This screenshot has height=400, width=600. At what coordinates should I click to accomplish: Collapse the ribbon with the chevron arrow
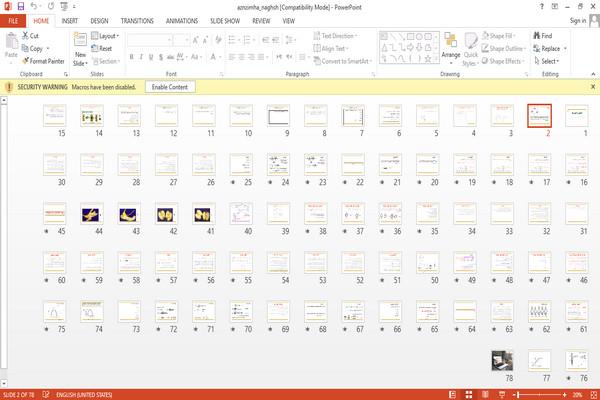(x=593, y=74)
